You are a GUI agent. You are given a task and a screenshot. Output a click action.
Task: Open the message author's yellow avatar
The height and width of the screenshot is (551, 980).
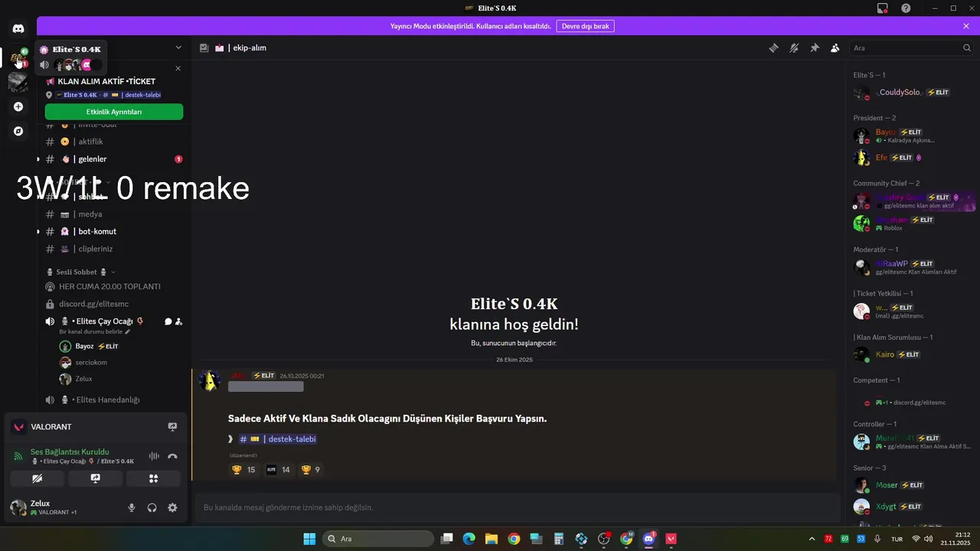pos(210,381)
